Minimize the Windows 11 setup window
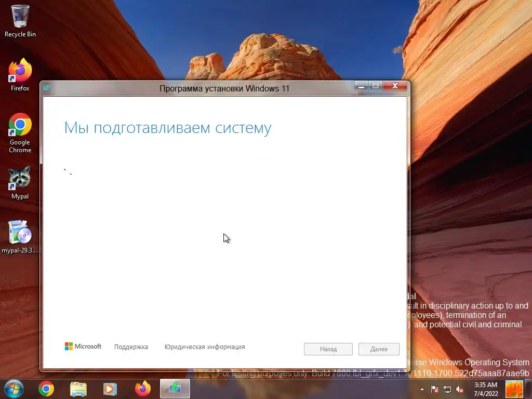Image resolution: width=532 pixels, height=399 pixels. (x=362, y=86)
